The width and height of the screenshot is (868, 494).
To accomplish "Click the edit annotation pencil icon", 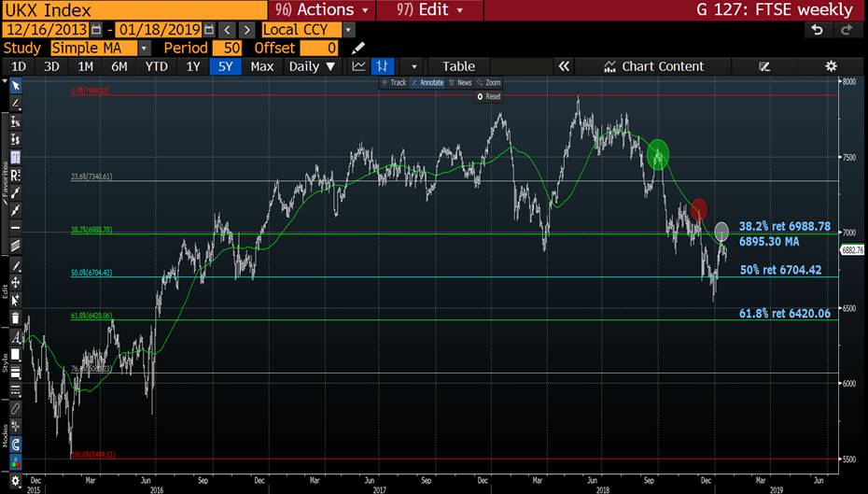I will (16, 266).
